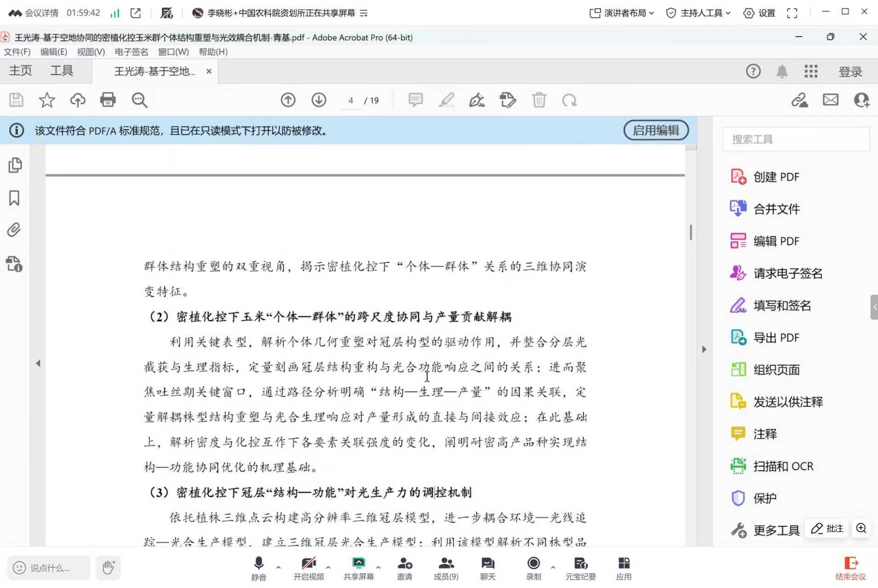Open the 主持人工具 dropdown

tap(698, 13)
